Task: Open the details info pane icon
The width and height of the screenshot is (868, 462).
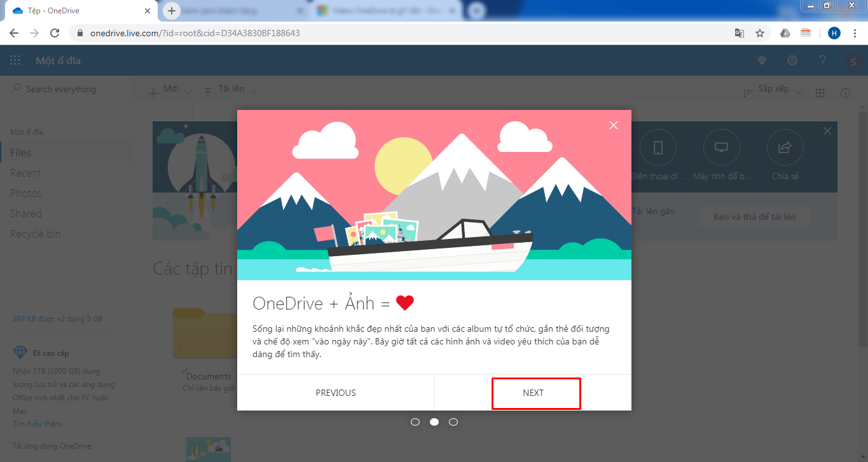Action: [x=846, y=93]
